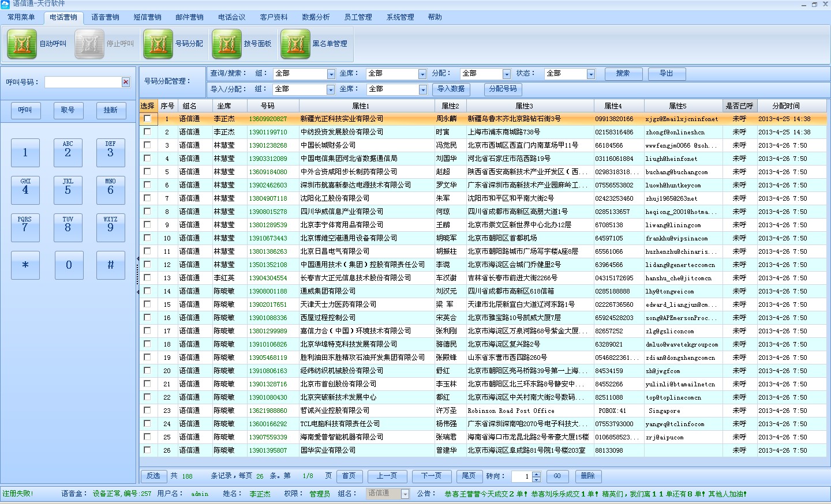831x504 pixels.
Task: Click the 导入数据 import data button
Action: point(451,89)
